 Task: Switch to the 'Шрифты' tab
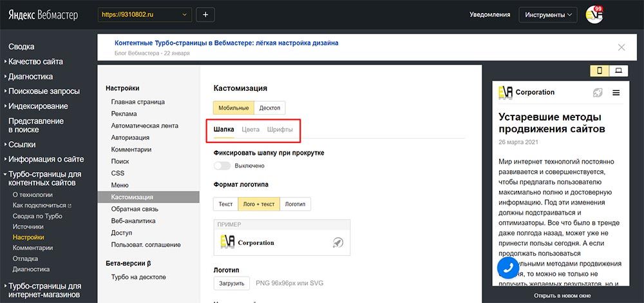point(279,130)
